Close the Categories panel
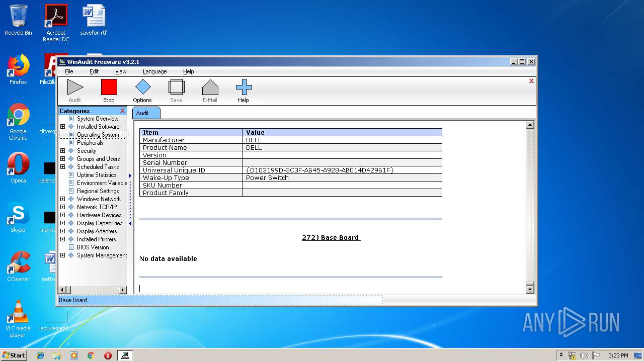644x362 pixels. click(x=122, y=111)
